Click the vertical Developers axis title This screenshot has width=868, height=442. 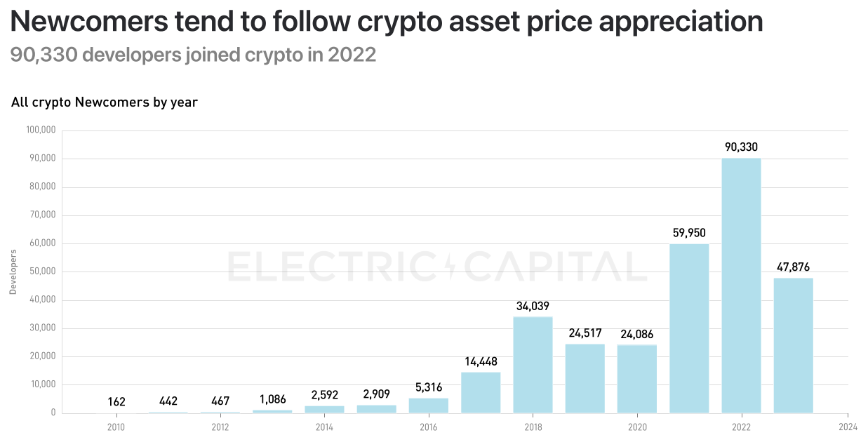click(x=13, y=271)
